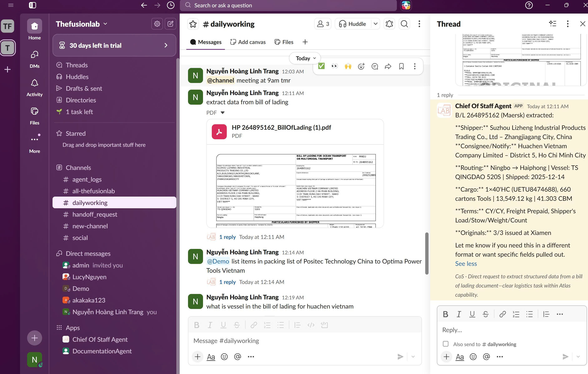This screenshot has width=588, height=374.
Task: Toggle formatting in the channel message composer
Action: (211, 357)
